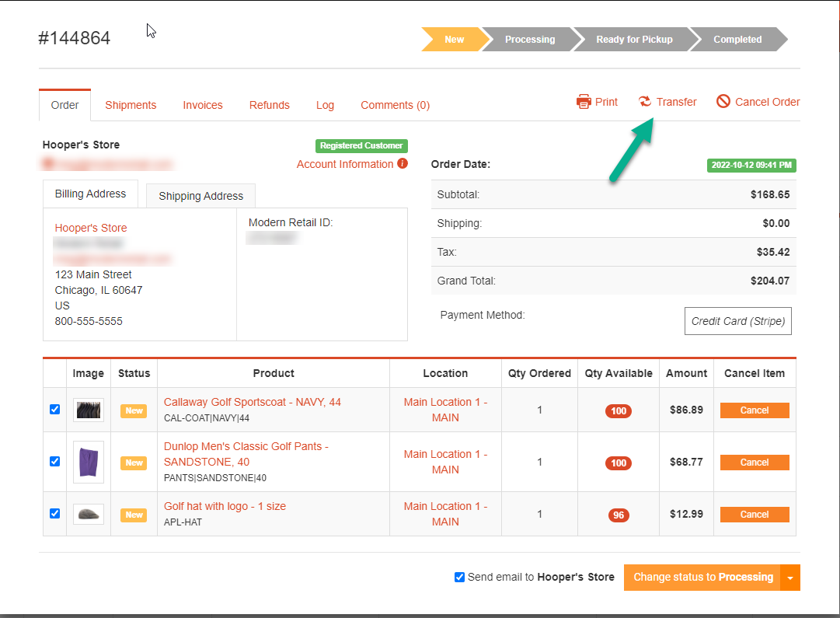This screenshot has height=618, width=840.
Task: Open the Callaway Sportscoat product thumbnail
Action: click(x=89, y=410)
